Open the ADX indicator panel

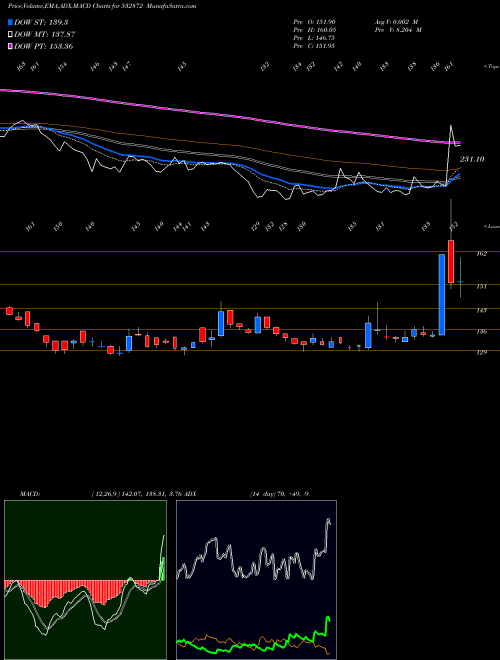pos(256,580)
